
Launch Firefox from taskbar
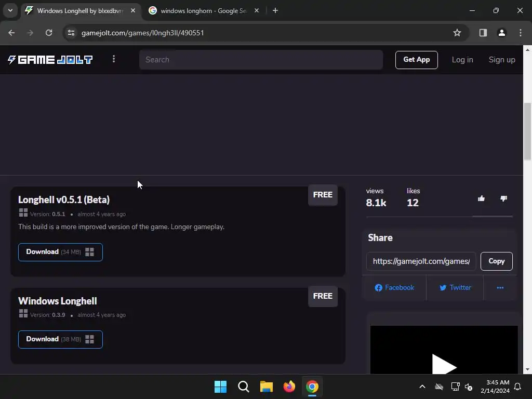pyautogui.click(x=289, y=387)
